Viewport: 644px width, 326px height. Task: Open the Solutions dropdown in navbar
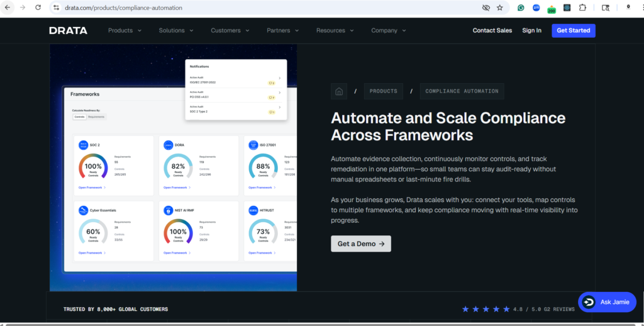coord(176,30)
